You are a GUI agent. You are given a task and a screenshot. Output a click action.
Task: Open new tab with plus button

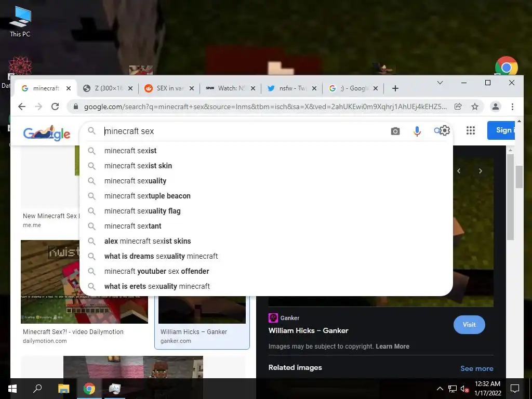point(395,88)
